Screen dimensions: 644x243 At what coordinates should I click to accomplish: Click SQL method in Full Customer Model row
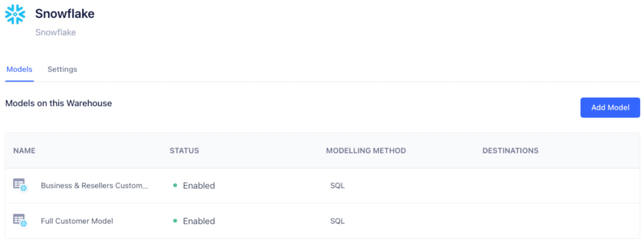coord(337,221)
